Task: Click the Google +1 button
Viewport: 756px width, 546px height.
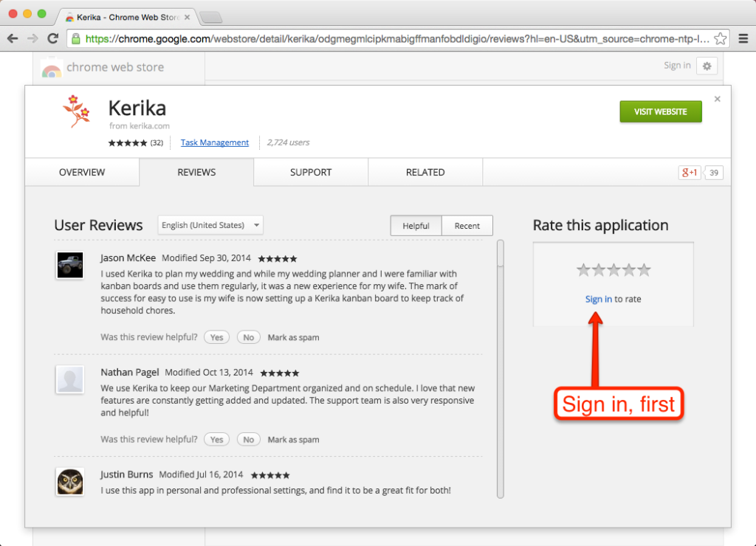Action: [690, 173]
